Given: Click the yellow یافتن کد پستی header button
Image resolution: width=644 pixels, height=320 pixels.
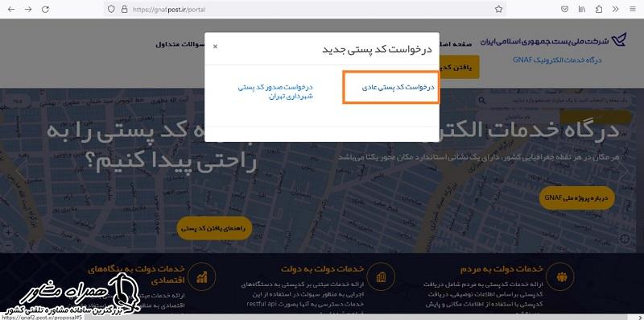Looking at the screenshot, I should pos(459,67).
